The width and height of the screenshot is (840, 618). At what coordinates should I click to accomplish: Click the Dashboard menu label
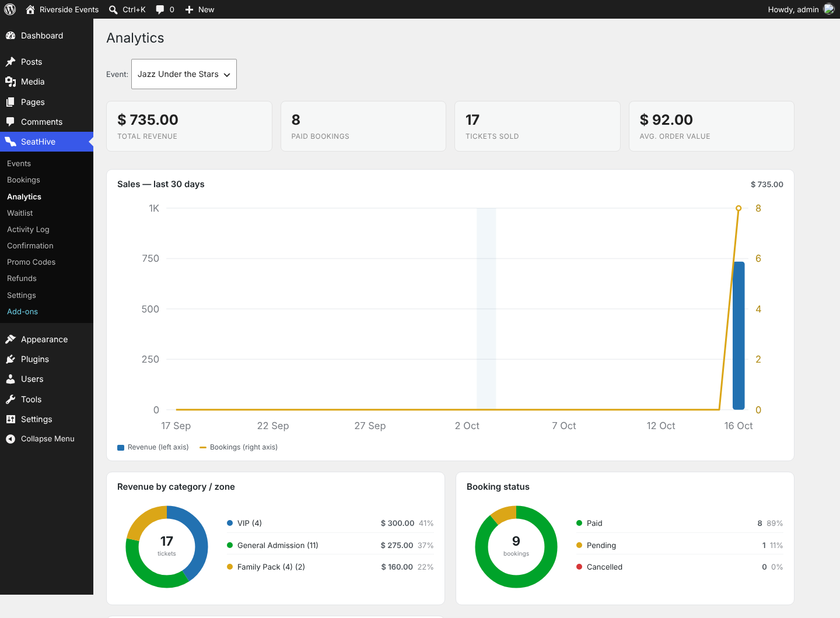(42, 36)
